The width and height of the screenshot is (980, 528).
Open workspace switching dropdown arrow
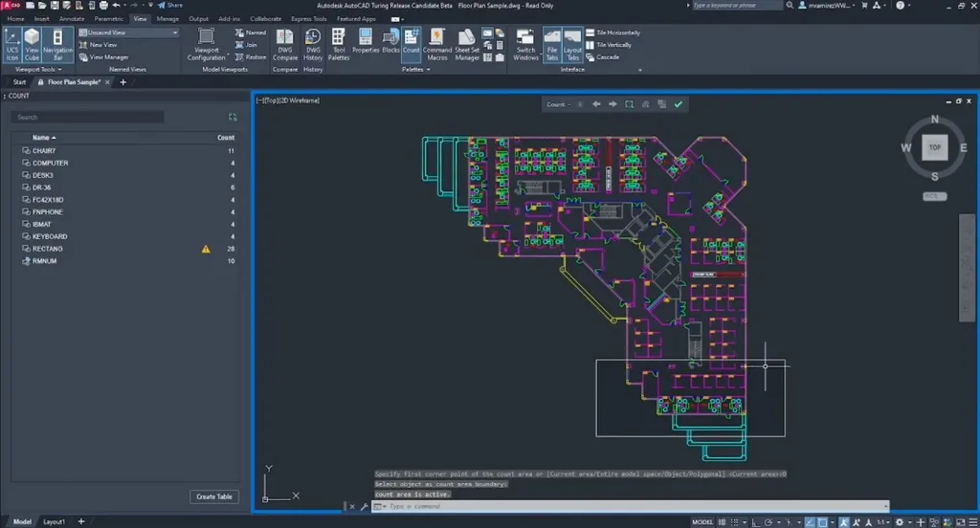click(x=909, y=521)
